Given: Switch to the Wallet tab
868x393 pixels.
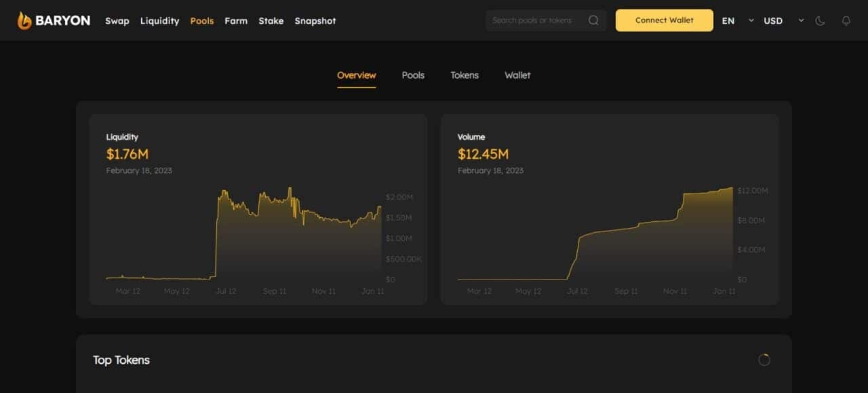Looking at the screenshot, I should click(x=517, y=75).
